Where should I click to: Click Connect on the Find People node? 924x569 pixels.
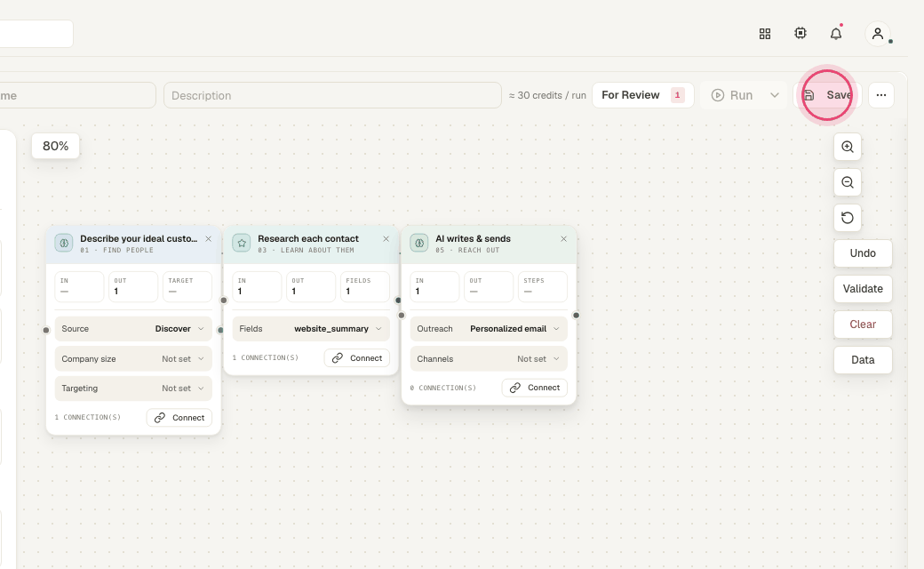(179, 418)
